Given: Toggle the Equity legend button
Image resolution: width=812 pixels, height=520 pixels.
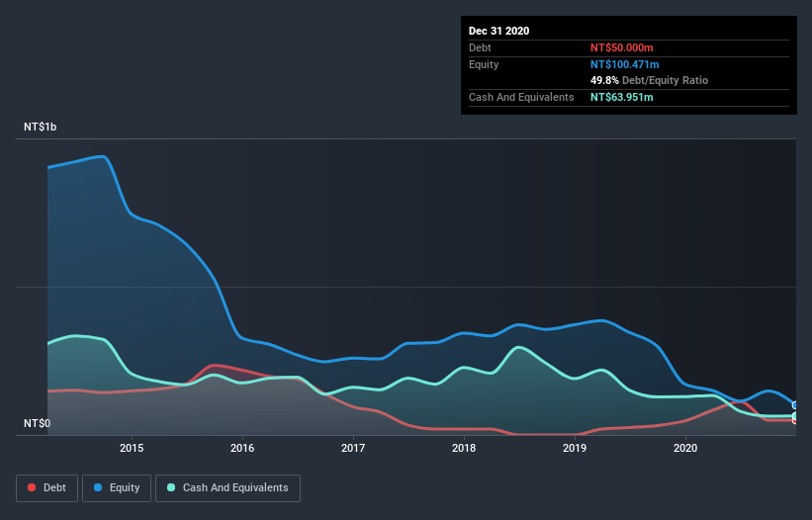Looking at the screenshot, I should pos(117,488).
